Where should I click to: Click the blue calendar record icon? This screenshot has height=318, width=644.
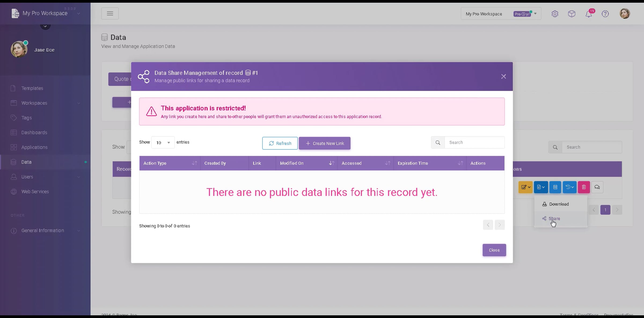[555, 187]
